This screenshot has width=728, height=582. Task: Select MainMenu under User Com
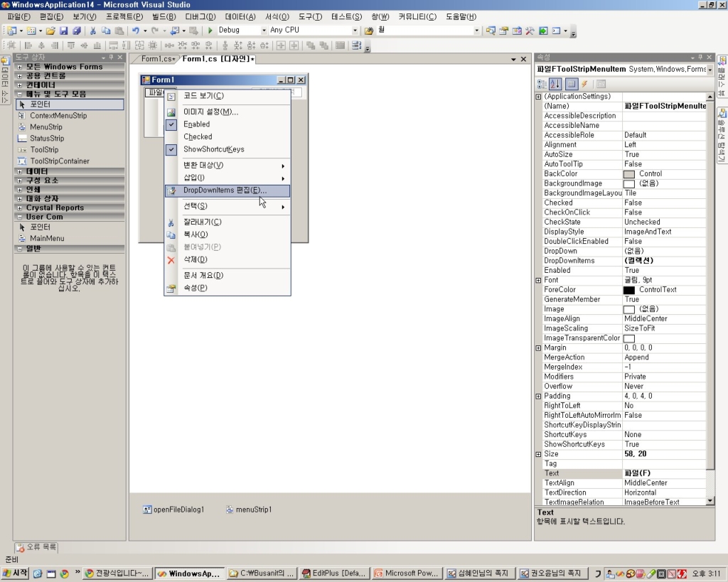70,239
